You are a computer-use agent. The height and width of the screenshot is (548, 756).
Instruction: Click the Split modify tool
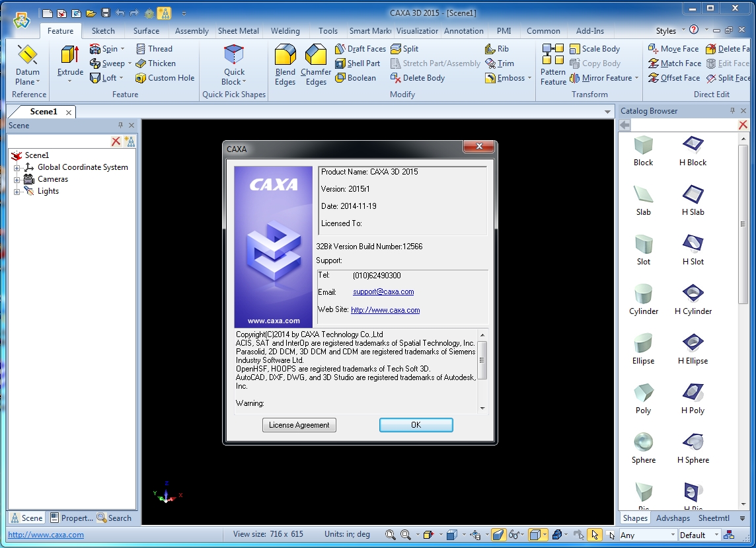pos(404,49)
